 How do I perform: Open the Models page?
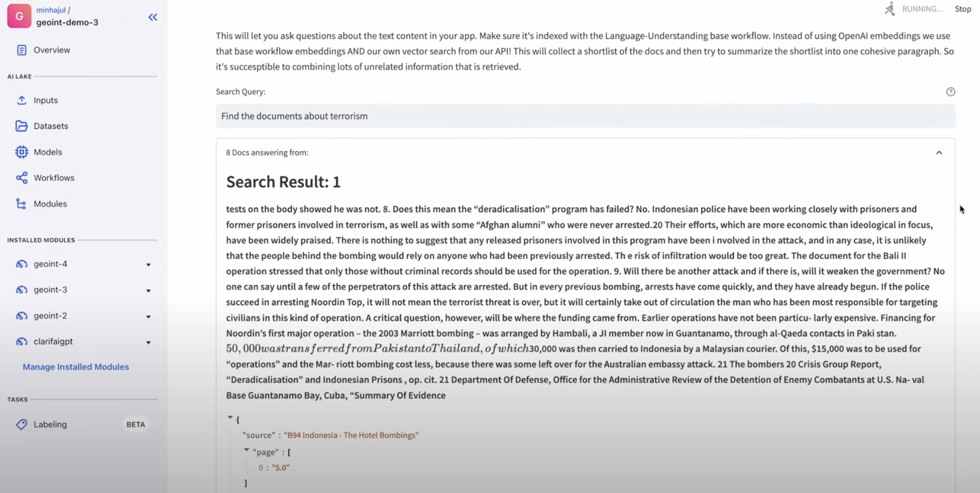(x=21, y=151)
